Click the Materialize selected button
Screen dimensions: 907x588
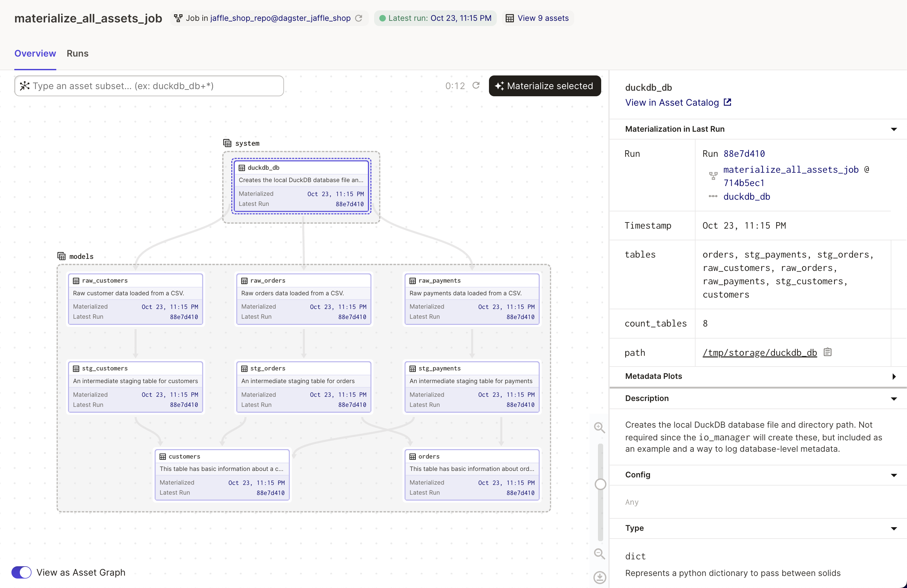tap(545, 86)
